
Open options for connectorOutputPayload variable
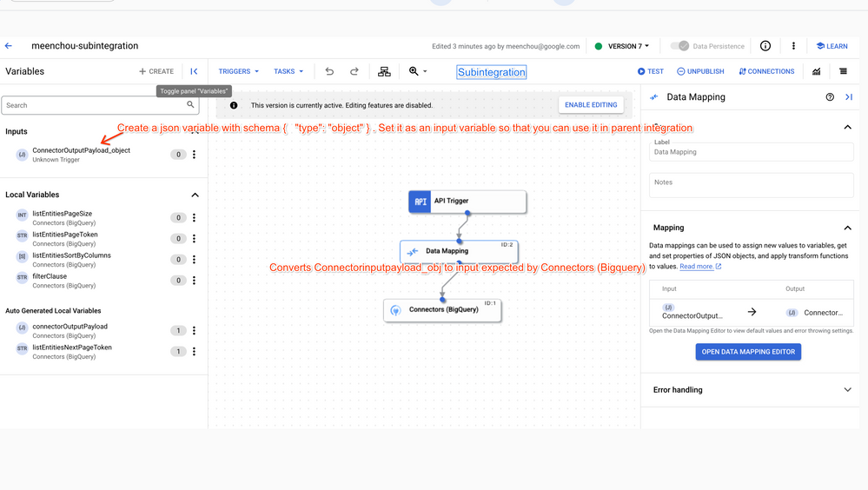point(194,330)
